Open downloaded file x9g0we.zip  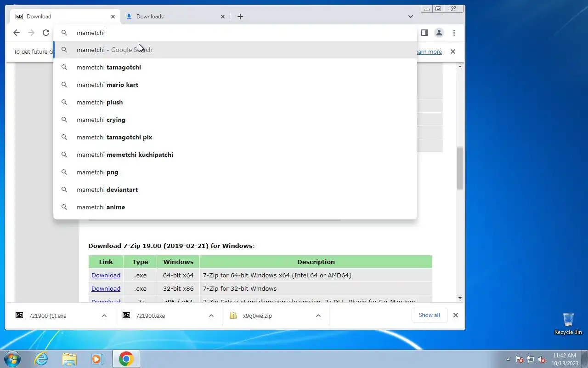pos(257,316)
